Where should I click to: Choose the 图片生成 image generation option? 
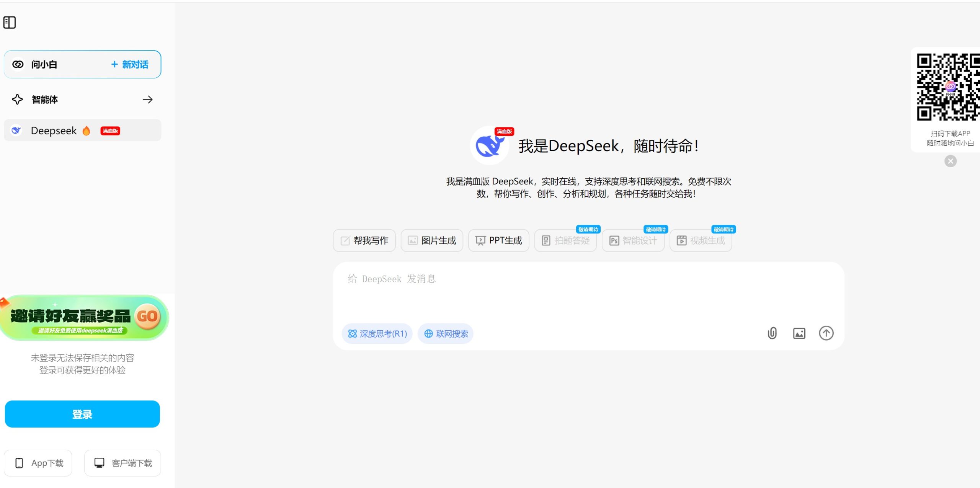(x=432, y=240)
